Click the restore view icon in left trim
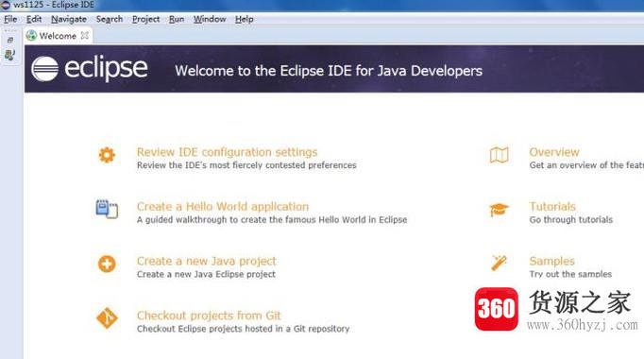 (x=10, y=41)
